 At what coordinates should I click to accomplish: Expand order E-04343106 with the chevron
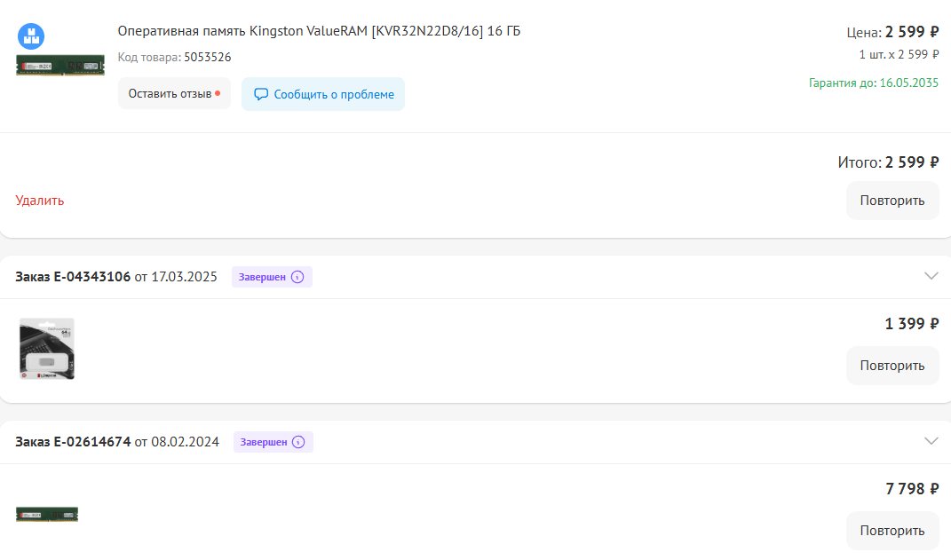pos(931,276)
